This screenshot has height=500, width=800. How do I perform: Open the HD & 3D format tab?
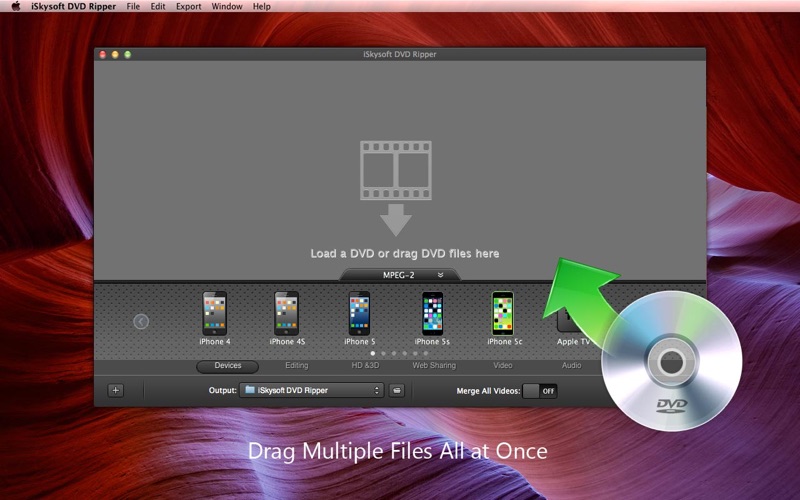(x=364, y=366)
